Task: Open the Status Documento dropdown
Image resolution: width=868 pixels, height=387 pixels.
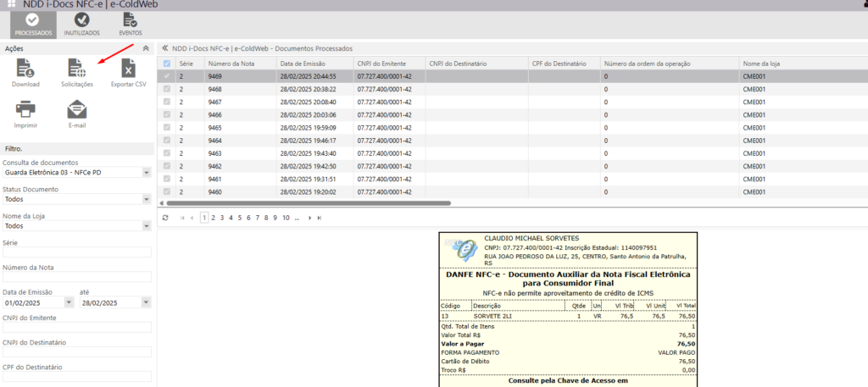Action: click(x=146, y=199)
